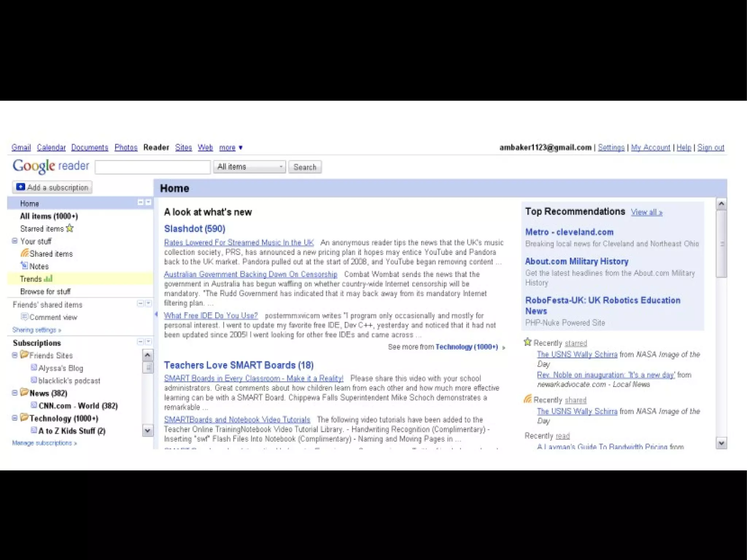This screenshot has height=560, width=747.
Task: Open the All items search scope dropdown
Action: click(x=249, y=167)
